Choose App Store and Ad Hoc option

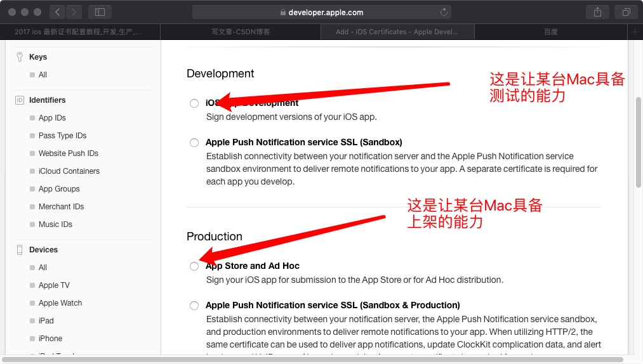(194, 266)
